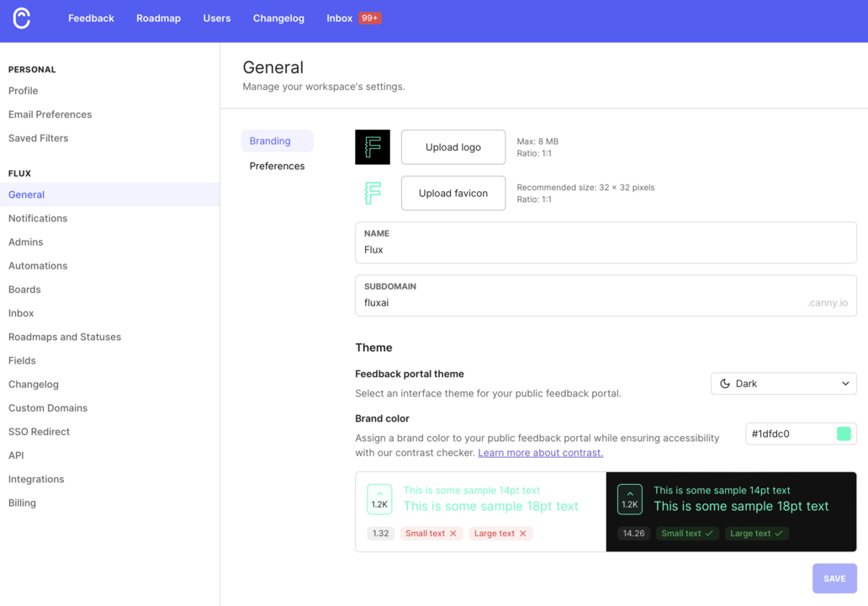
Task: Click the upvote box in the light preview
Action: click(x=380, y=499)
